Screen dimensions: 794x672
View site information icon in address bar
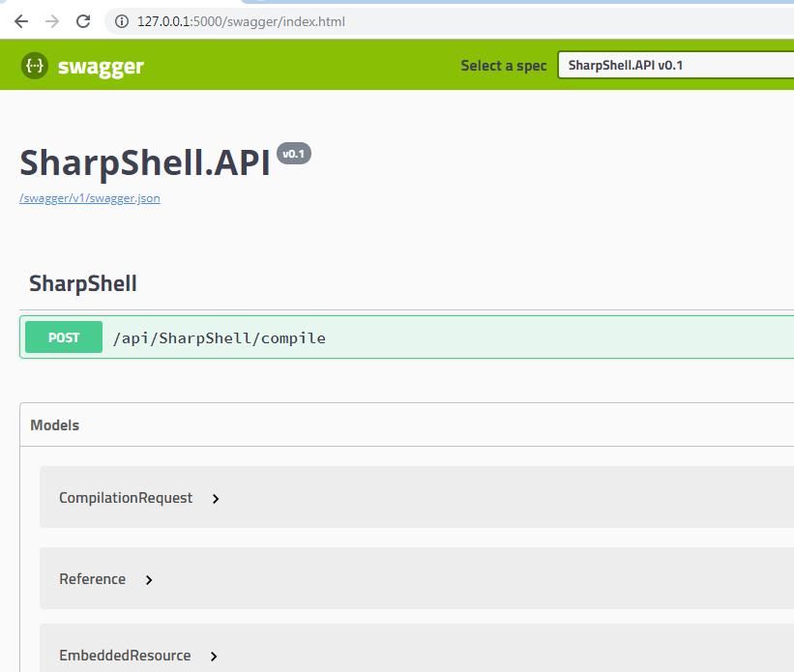pos(122,21)
